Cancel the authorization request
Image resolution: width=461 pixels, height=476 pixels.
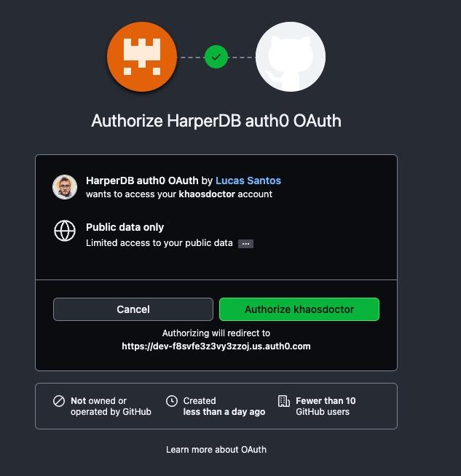(133, 309)
